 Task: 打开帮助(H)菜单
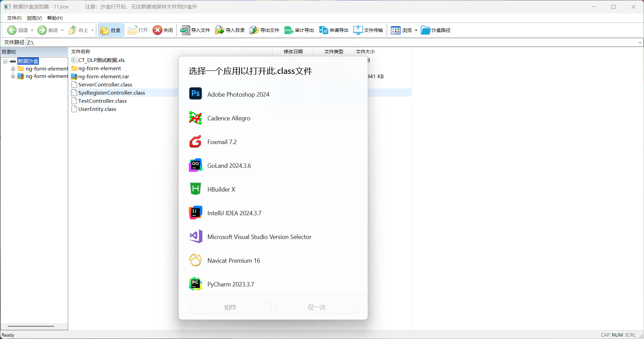click(54, 18)
